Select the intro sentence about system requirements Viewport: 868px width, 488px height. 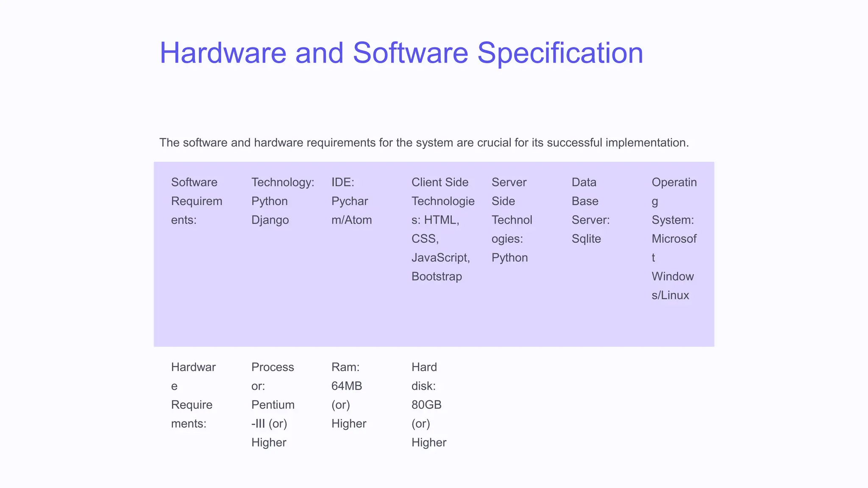424,142
